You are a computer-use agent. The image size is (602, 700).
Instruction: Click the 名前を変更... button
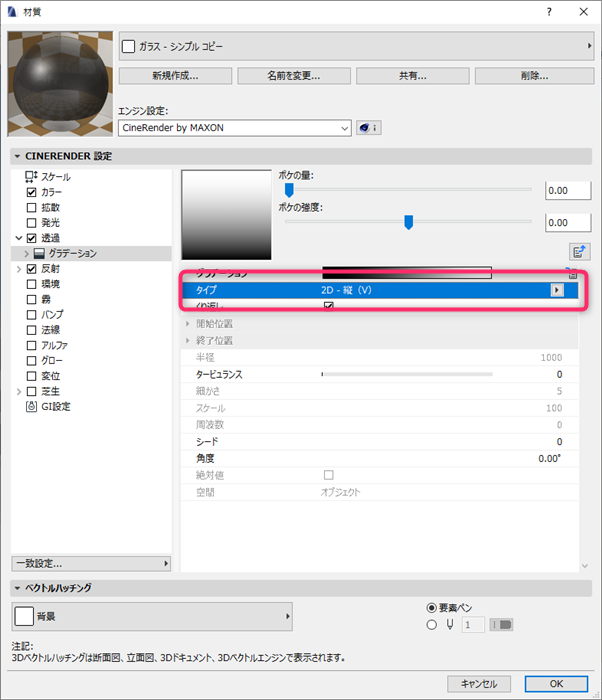tap(294, 76)
